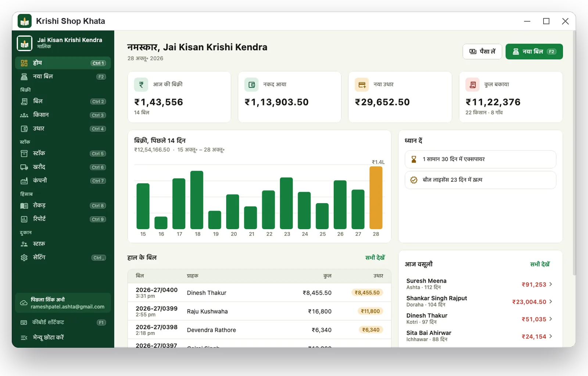
Task: Open रोकड़ cashbook icon
Action: [x=24, y=206]
